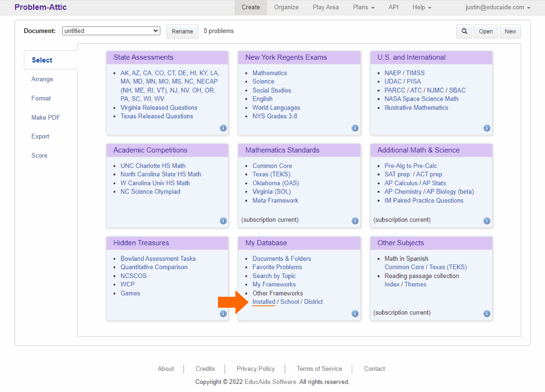Screen dimensions: 545x392
Task: Go to Problem-Attic home logo
Action: point(41,7)
